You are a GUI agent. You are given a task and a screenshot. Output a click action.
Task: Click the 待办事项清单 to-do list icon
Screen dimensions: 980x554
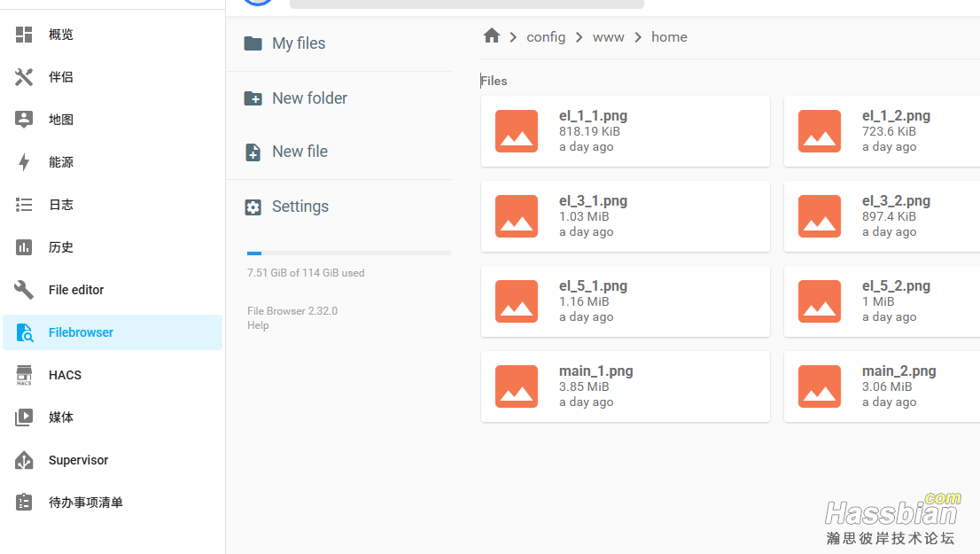(x=24, y=502)
